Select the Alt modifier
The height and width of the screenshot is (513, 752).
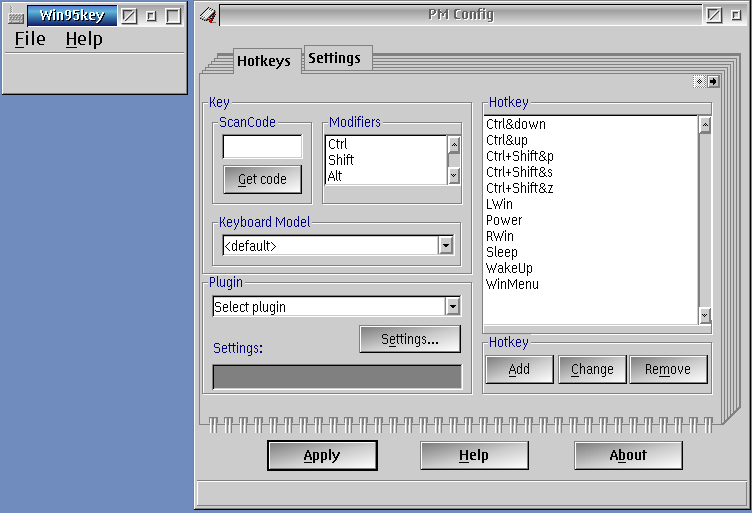coord(387,176)
